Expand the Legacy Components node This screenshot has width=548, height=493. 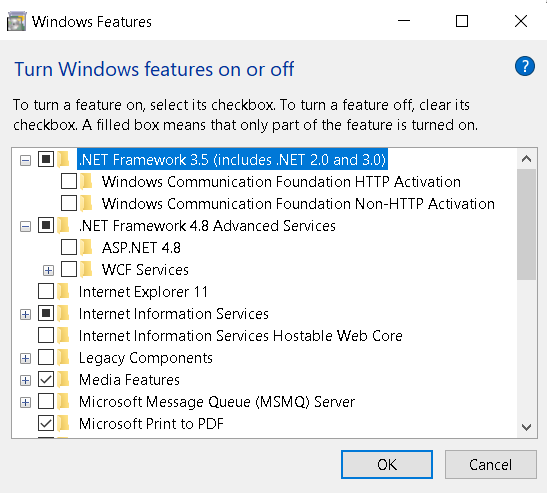(x=25, y=359)
